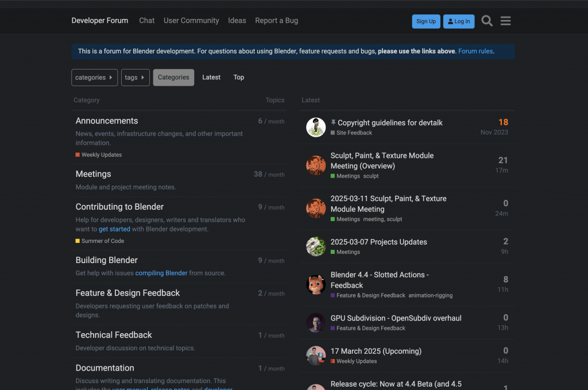Open the Forum rules link
588x390 pixels.
(475, 51)
